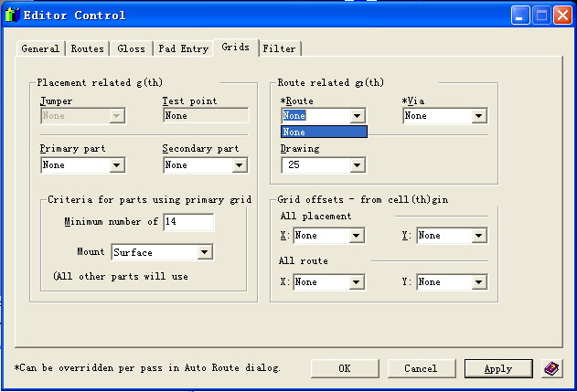577x392 pixels.
Task: Open the Filter tab
Action: point(279,48)
